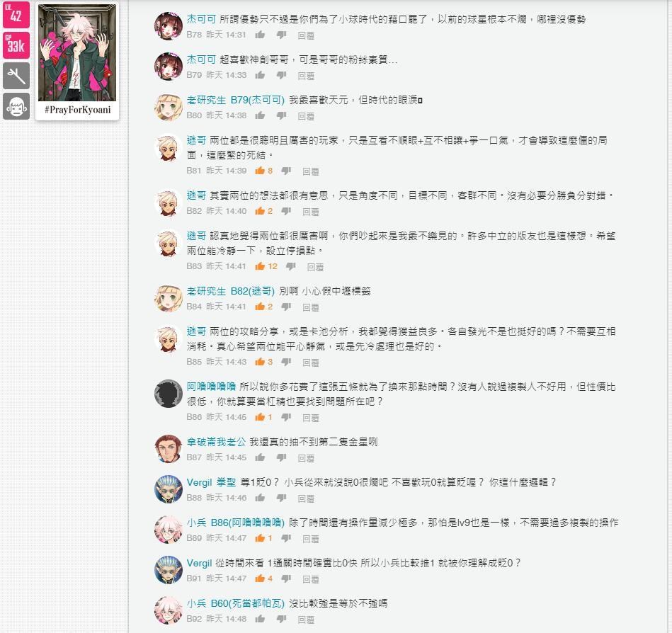
Task: Open the LV 42 level badge
Action: (16, 15)
